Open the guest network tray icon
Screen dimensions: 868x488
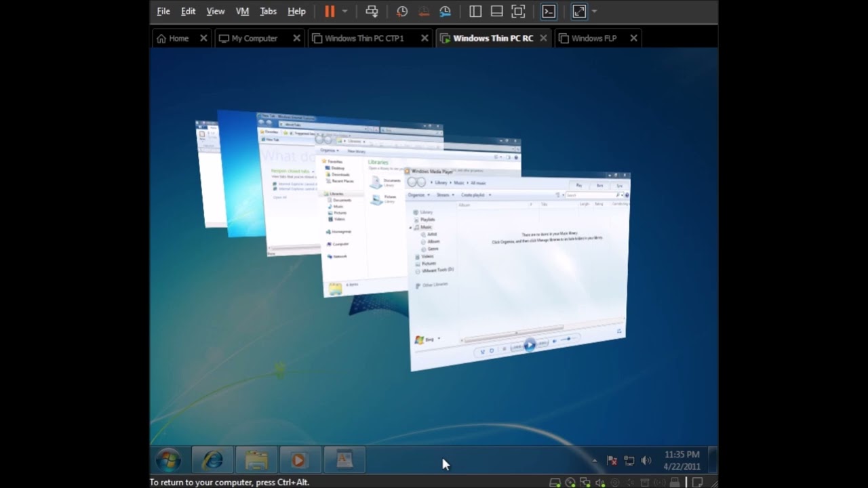click(629, 461)
